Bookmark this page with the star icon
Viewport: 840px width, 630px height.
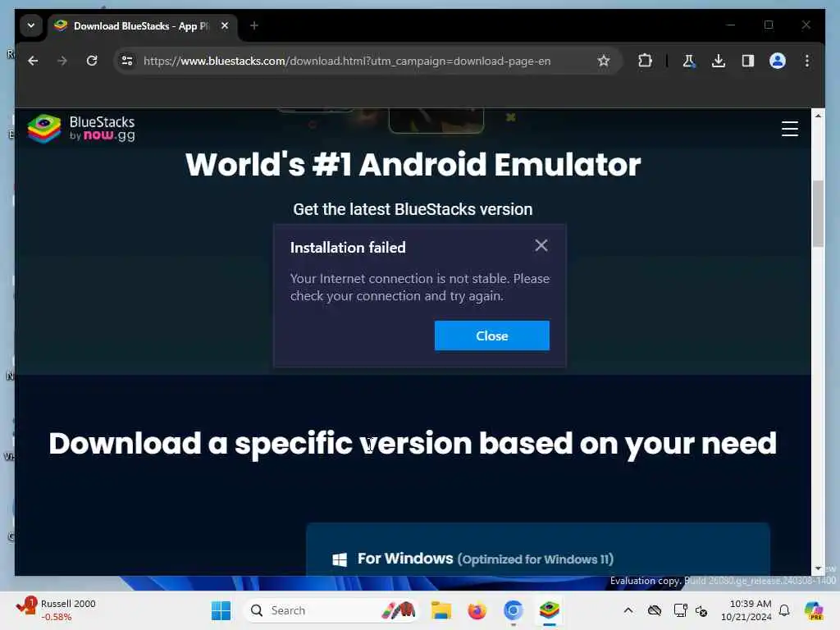[x=604, y=61]
